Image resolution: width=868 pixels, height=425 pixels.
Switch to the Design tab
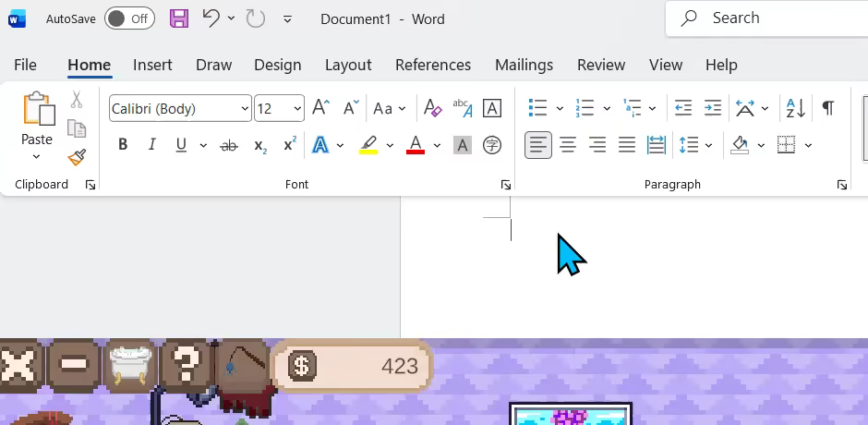coord(277,65)
